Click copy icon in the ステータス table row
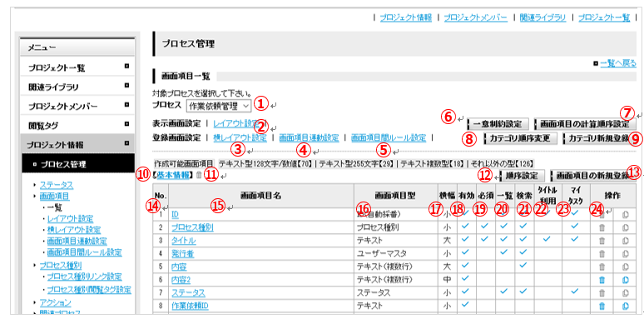This screenshot has width=644, height=324. coord(626,292)
